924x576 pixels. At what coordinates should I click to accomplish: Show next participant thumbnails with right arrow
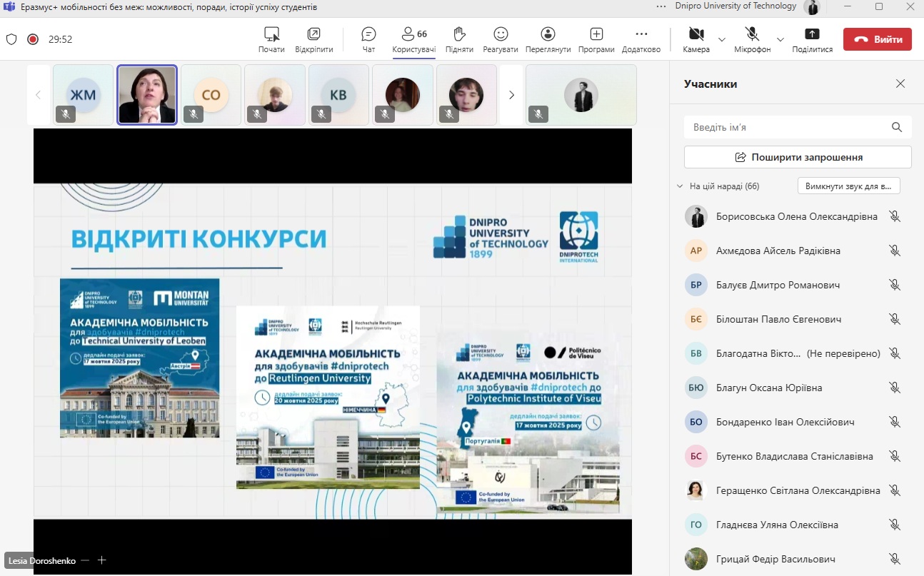point(511,95)
